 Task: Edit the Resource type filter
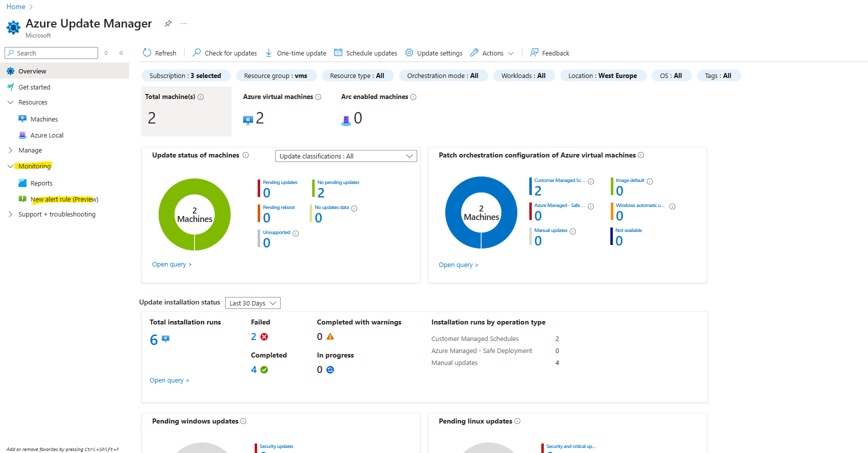[x=357, y=75]
